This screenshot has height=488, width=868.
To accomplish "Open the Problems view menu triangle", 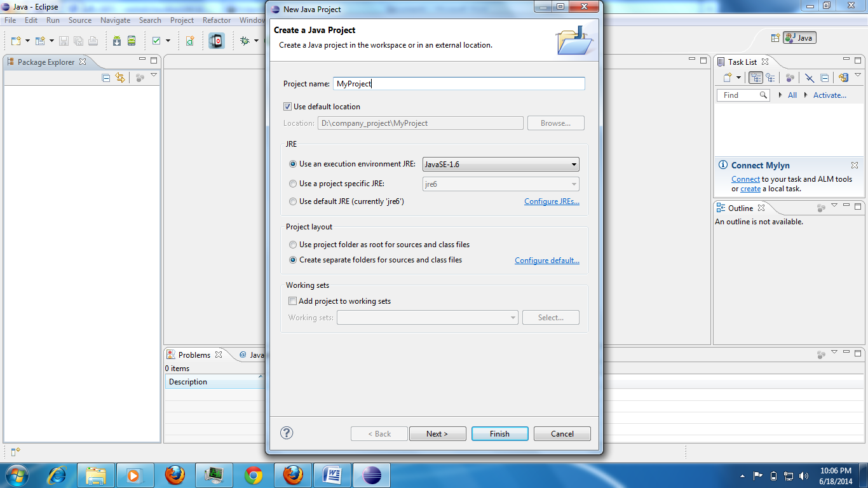I will click(x=834, y=351).
